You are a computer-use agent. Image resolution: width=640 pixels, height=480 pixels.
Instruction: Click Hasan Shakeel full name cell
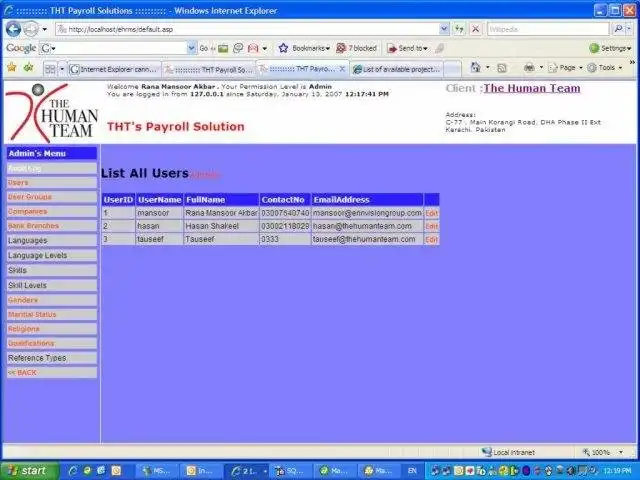point(221,226)
